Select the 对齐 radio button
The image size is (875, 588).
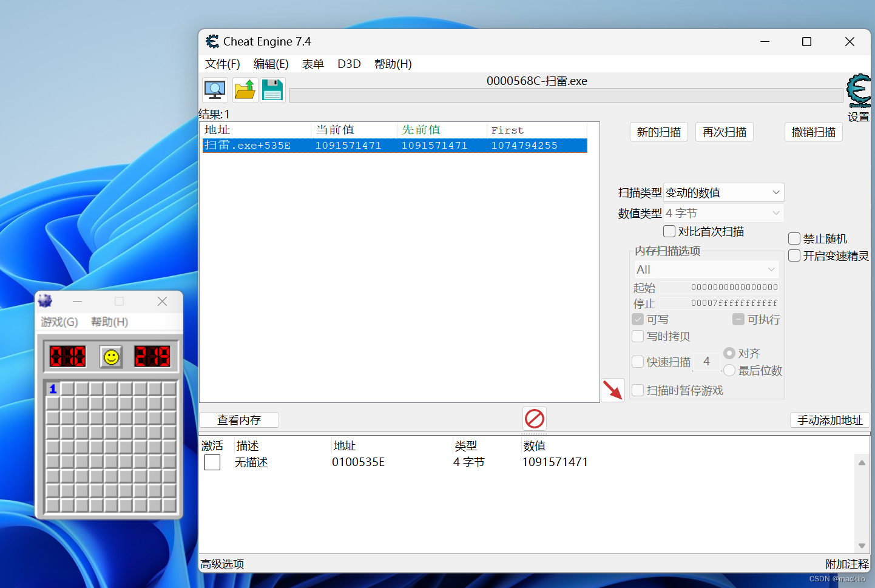tap(729, 353)
